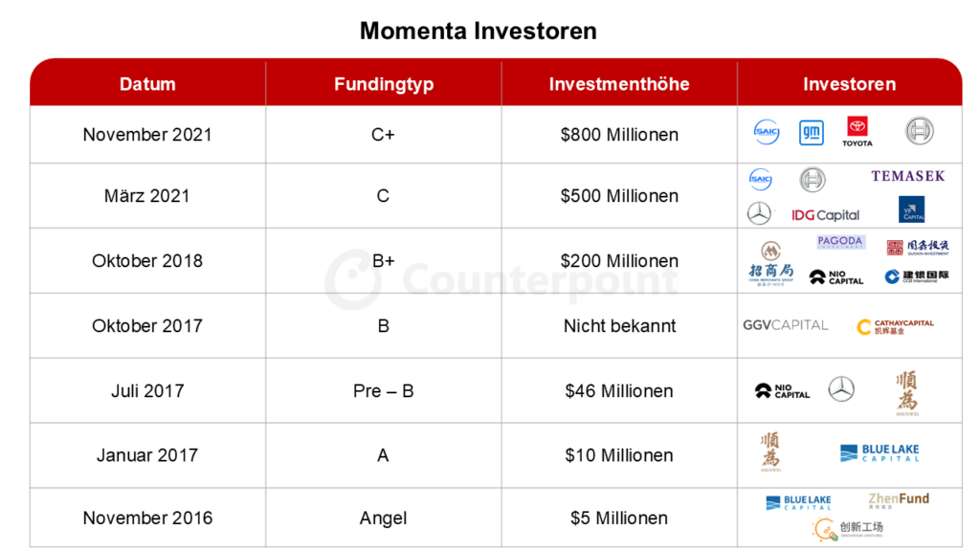Screen dimensions: 980x551
Task: Select the Fundingtyp column header
Action: pos(384,84)
